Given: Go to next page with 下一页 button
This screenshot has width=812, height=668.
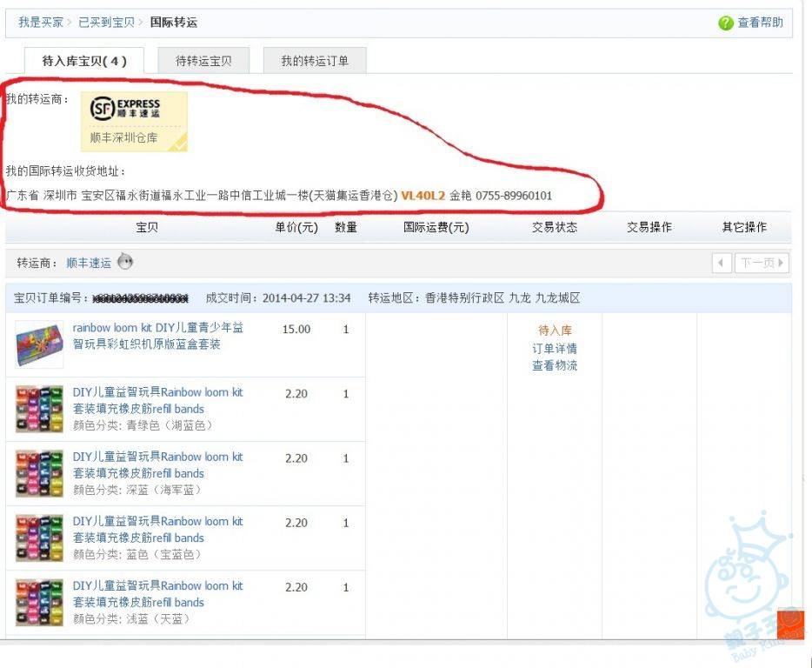Looking at the screenshot, I should tap(762, 263).
